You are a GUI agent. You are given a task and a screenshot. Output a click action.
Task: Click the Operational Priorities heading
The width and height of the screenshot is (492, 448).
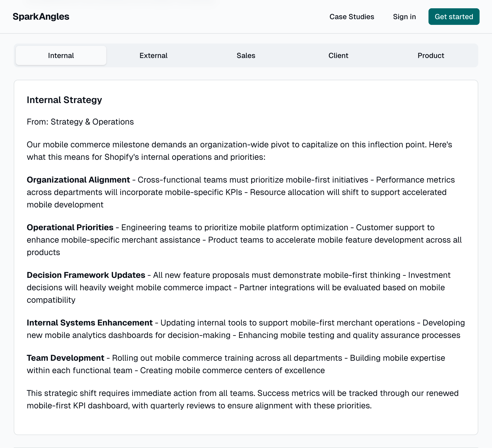pos(70,227)
